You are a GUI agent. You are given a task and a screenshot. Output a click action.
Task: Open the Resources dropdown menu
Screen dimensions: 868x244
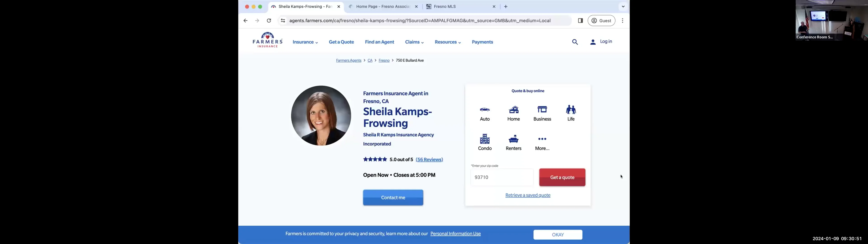pos(448,42)
